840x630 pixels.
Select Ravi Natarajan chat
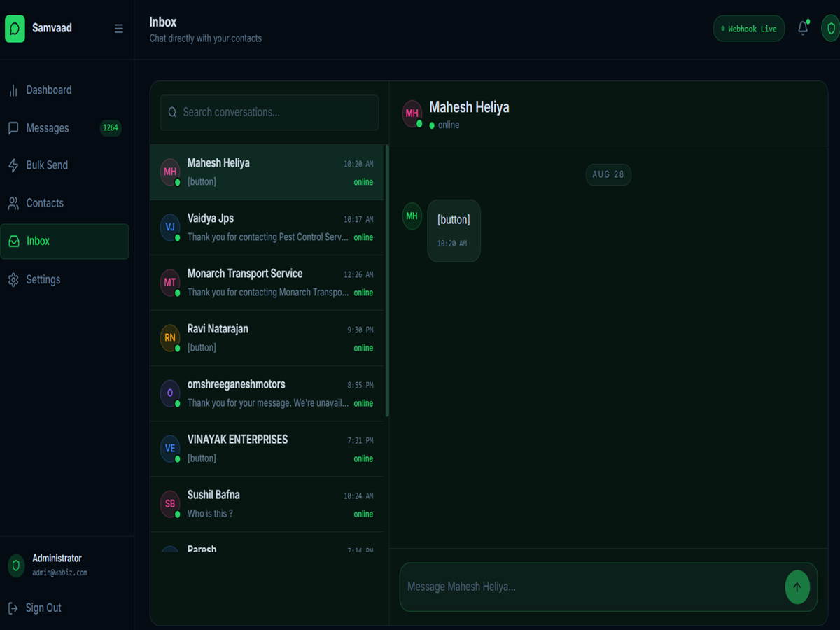point(267,338)
